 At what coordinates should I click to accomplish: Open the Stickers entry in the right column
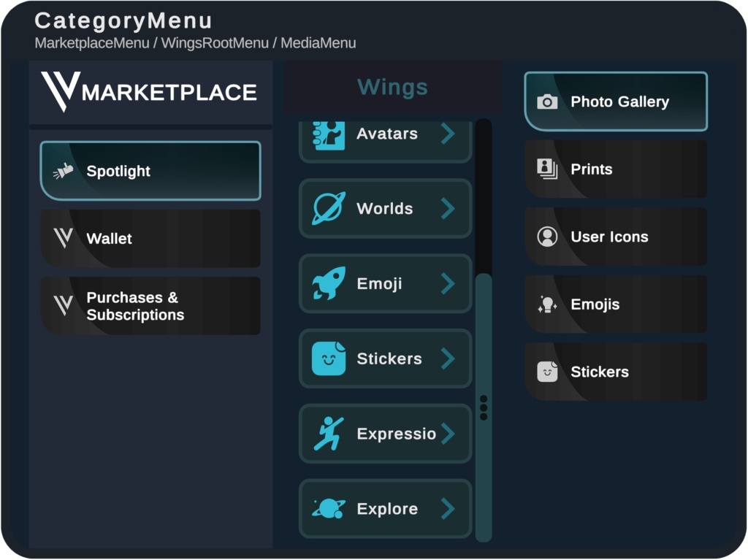(x=616, y=372)
